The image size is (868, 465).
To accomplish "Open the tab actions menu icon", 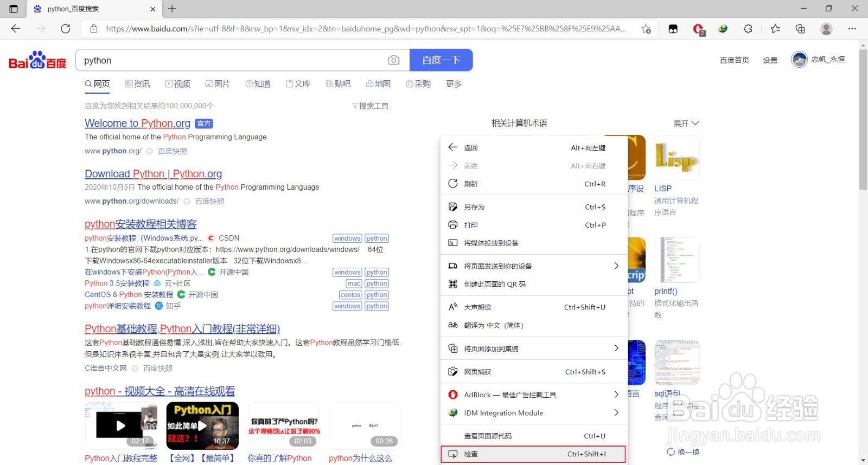I will [14, 9].
